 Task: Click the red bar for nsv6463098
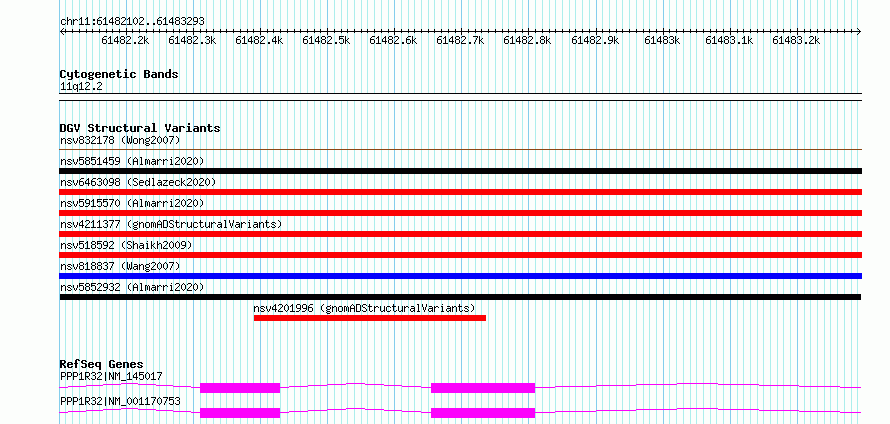(460, 192)
